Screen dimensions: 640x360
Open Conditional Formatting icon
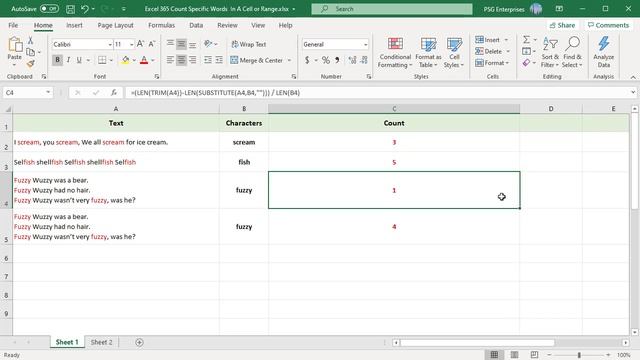tap(395, 44)
